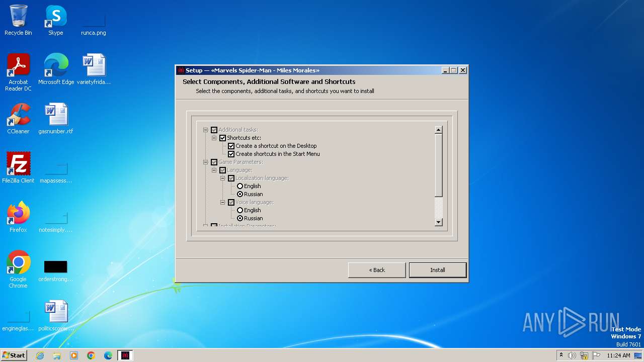
Task: Open the Edge taskbar icon
Action: (x=108, y=355)
